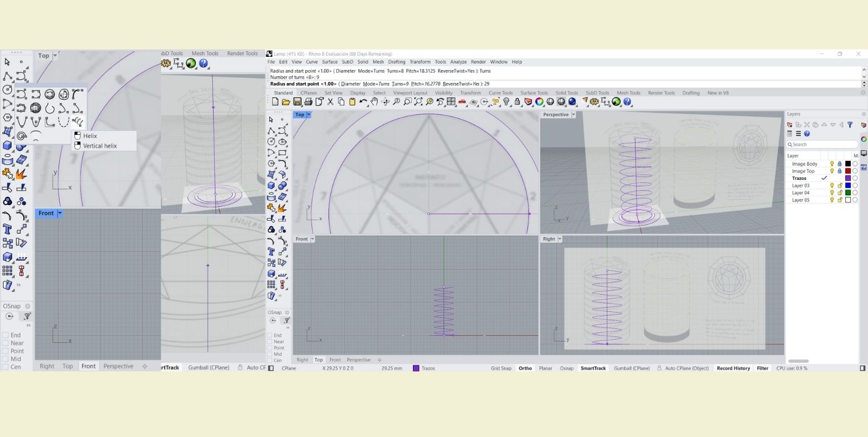Open the Top viewport dropdown in enlarged inset
868x437 pixels.
pos(55,56)
